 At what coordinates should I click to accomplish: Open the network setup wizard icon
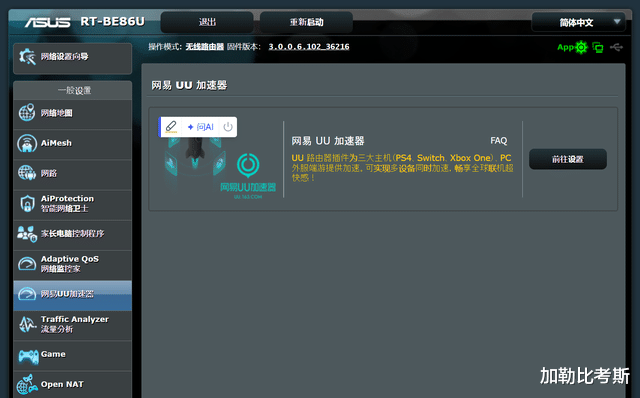pos(27,57)
